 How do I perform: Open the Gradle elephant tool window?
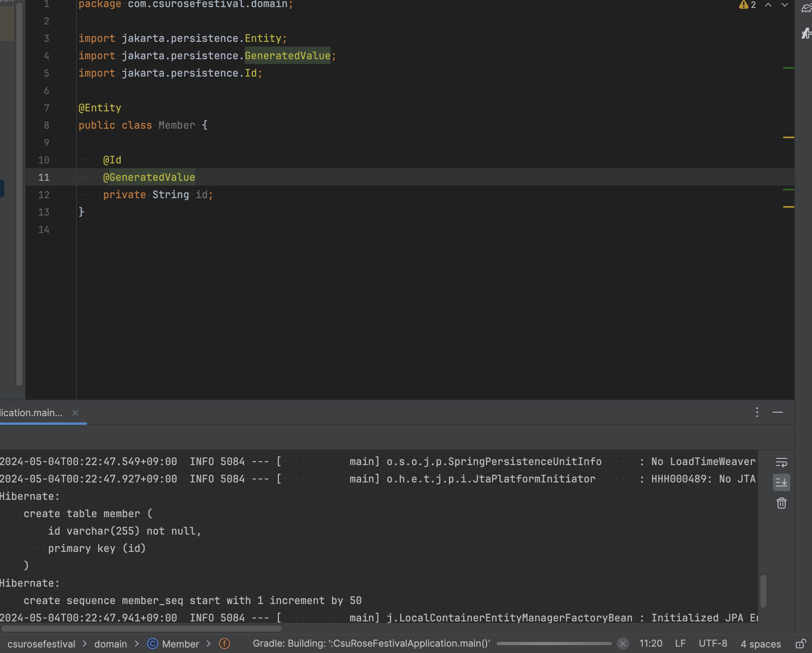[x=806, y=8]
